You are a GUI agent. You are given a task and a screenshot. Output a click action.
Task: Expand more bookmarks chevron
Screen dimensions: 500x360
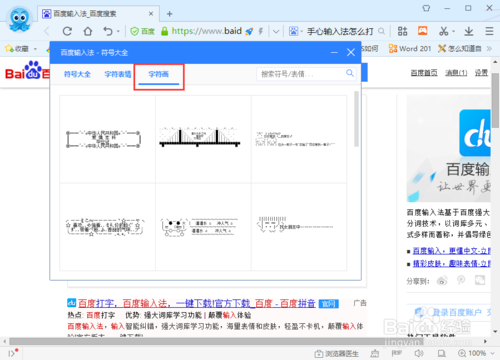489,49
